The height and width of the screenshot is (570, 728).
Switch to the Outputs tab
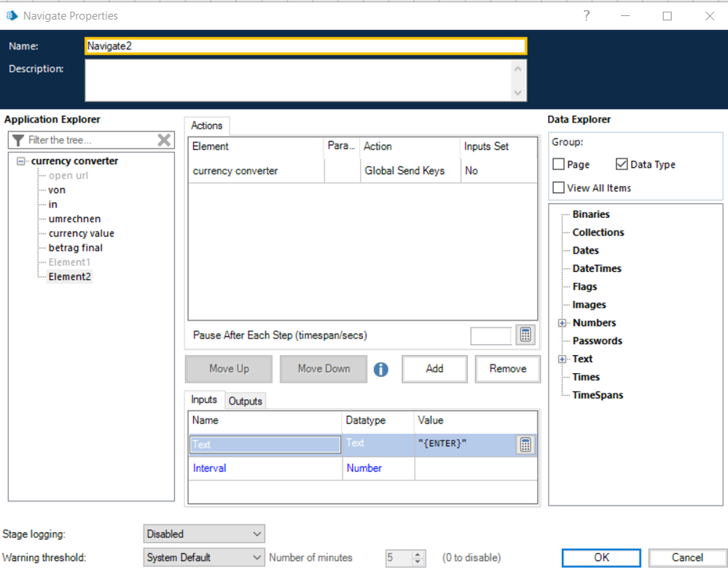[245, 401]
